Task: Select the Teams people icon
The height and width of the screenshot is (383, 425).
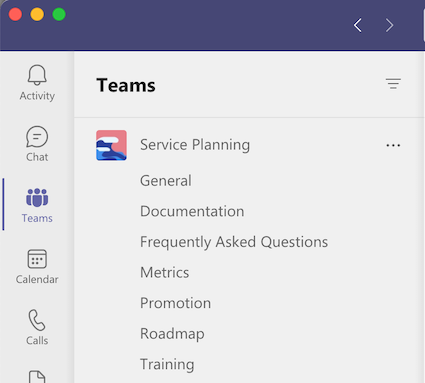Action: coord(37,197)
